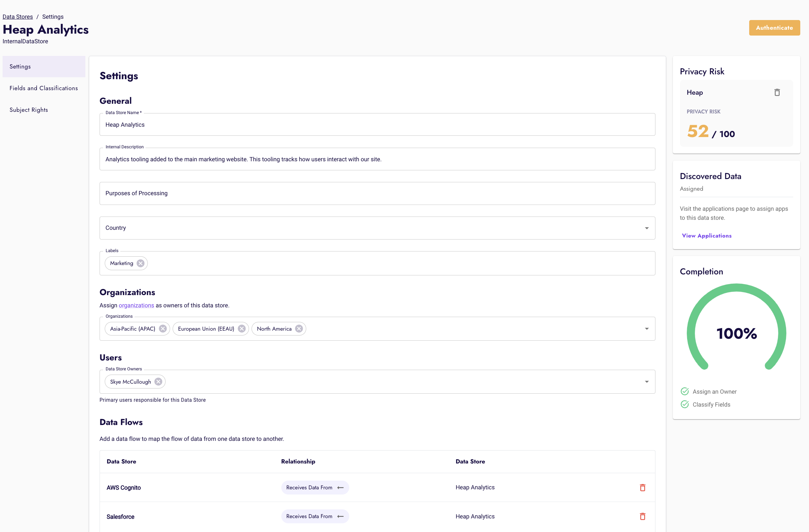The image size is (809, 532).
Task: Click the 100% completion gauge
Action: click(736, 327)
